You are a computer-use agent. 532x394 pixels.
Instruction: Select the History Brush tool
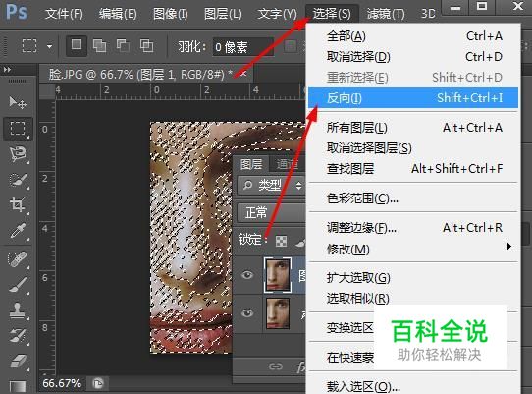(18, 336)
